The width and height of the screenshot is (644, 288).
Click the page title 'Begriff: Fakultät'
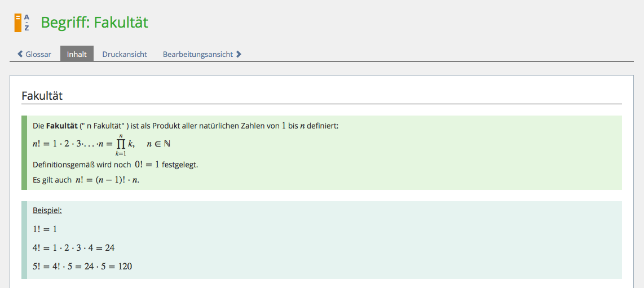coord(94,23)
